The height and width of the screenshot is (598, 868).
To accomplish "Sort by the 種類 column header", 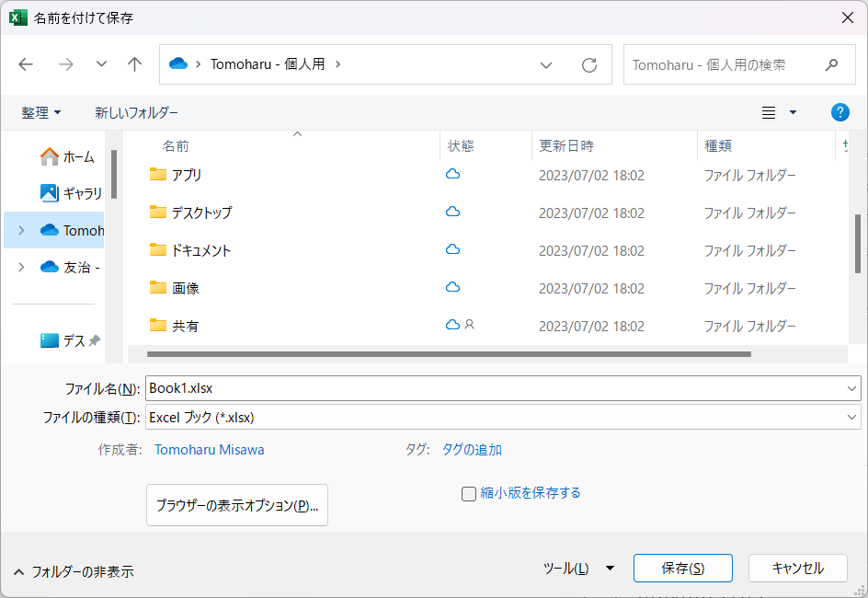I will pyautogui.click(x=718, y=146).
